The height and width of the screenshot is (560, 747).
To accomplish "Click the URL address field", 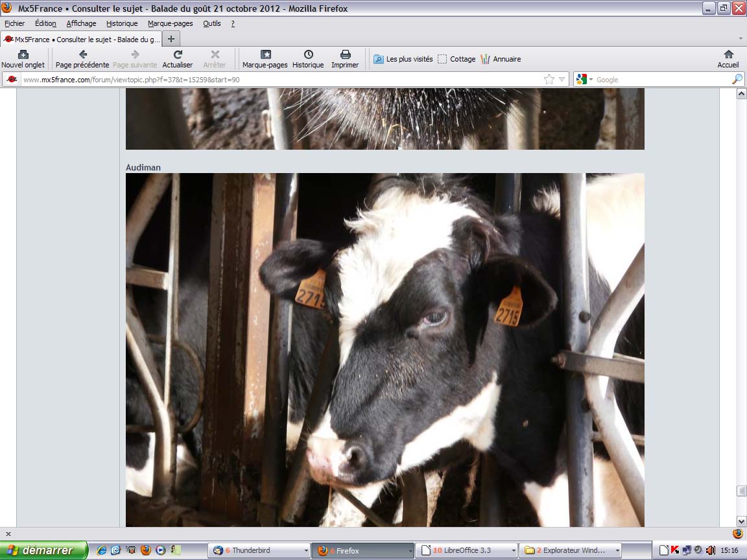I will click(x=281, y=80).
